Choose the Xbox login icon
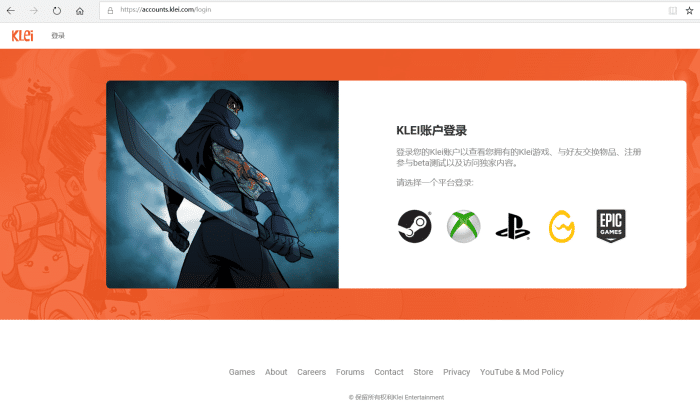This screenshot has height=412, width=700. click(463, 226)
